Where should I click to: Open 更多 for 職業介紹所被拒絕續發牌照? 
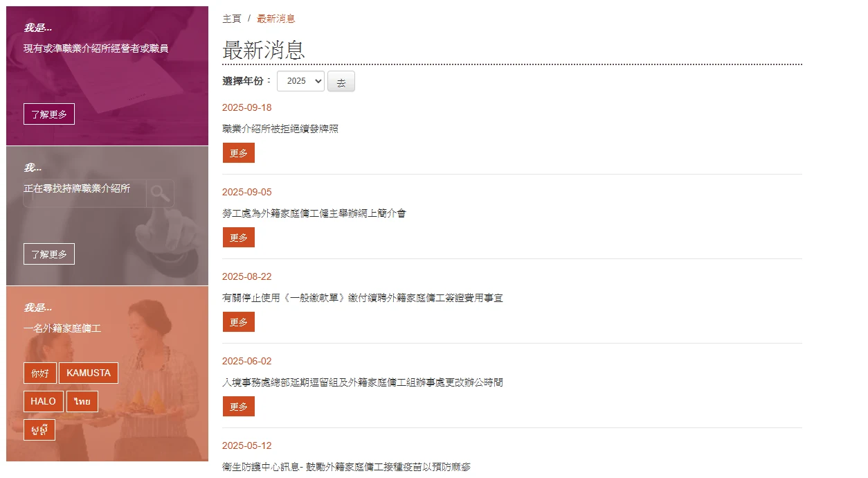click(239, 153)
